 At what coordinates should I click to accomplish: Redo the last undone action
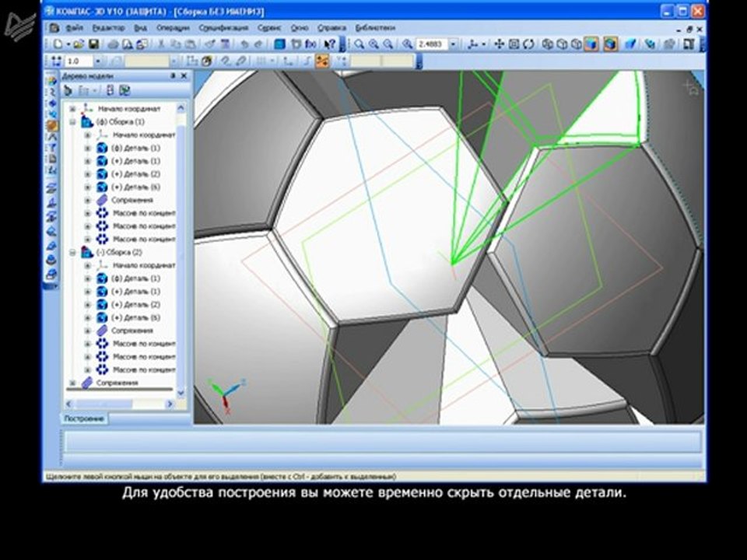pyautogui.click(x=258, y=44)
